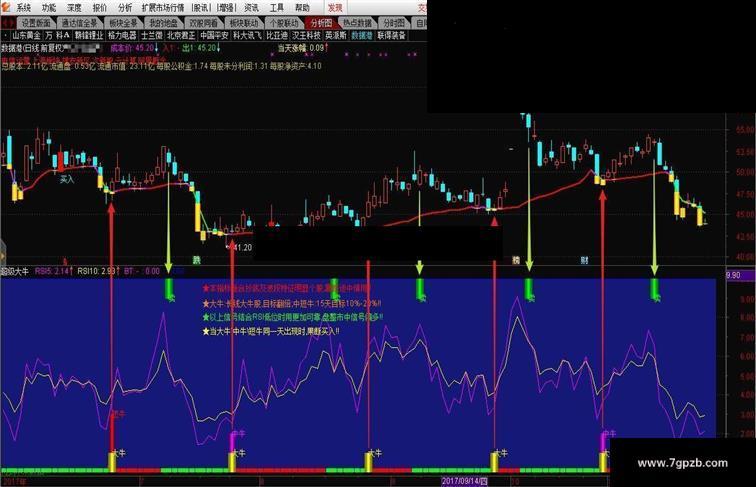Click the 成本价 45.20 value

tap(134, 48)
